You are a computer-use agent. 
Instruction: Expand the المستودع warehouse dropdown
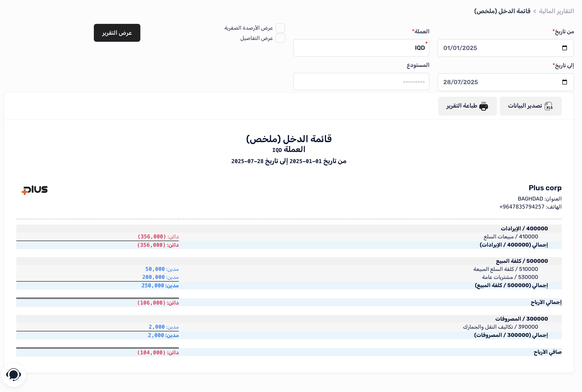361,82
